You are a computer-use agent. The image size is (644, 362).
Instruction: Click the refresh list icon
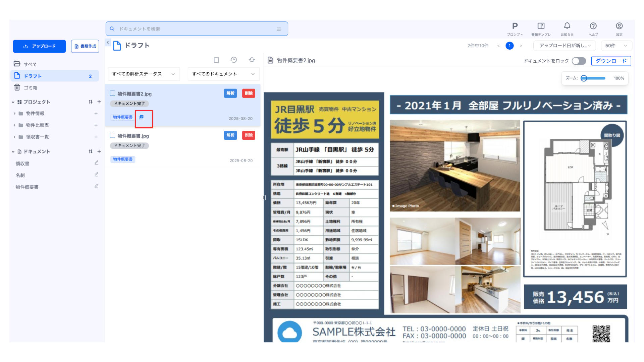pyautogui.click(x=252, y=60)
